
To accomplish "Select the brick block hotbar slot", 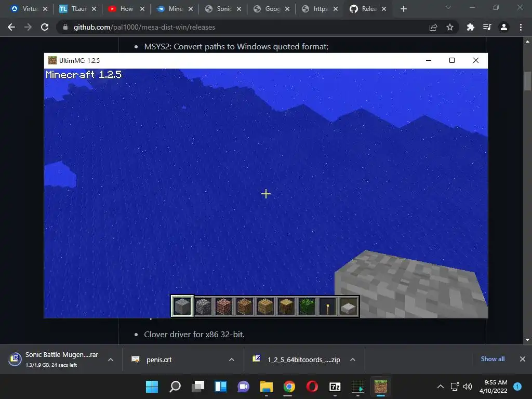I will pos(224,307).
